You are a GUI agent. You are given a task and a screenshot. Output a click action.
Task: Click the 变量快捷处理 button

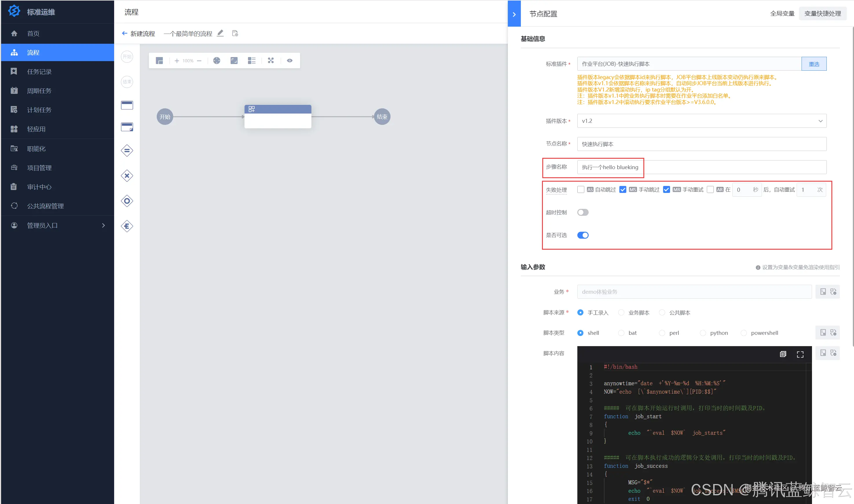(x=822, y=14)
